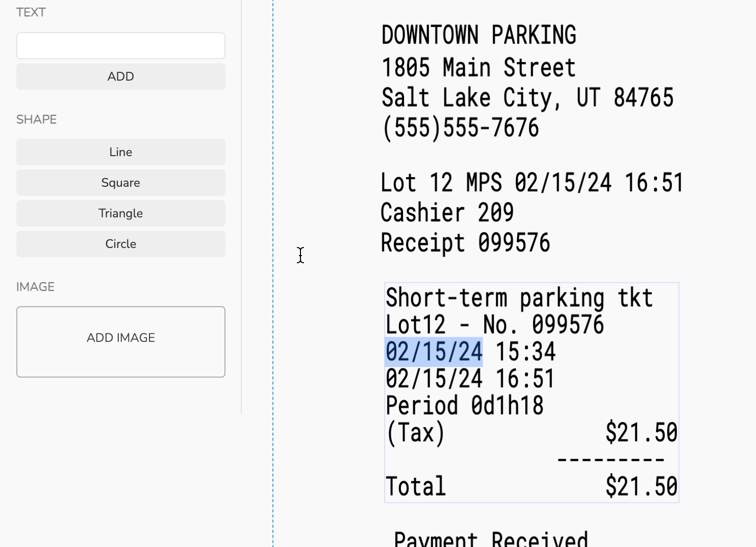Click the DOWNTOWN PARKING header text

pyautogui.click(x=478, y=35)
